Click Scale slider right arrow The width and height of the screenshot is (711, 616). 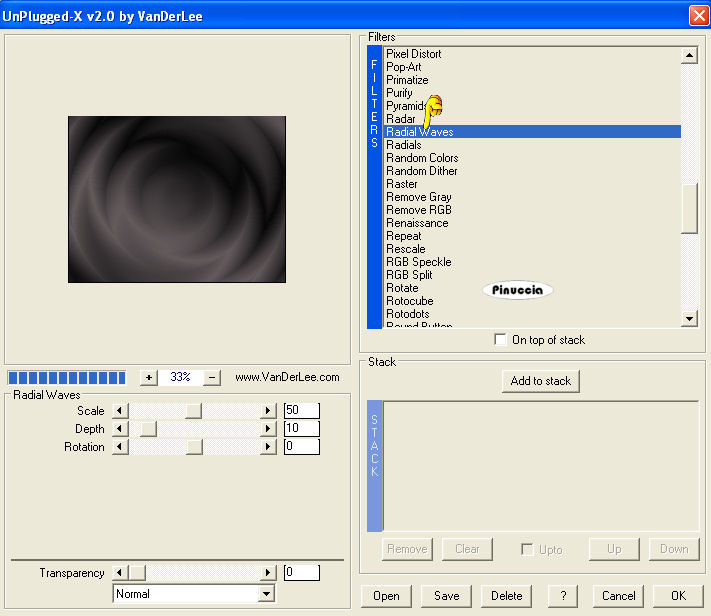click(267, 411)
